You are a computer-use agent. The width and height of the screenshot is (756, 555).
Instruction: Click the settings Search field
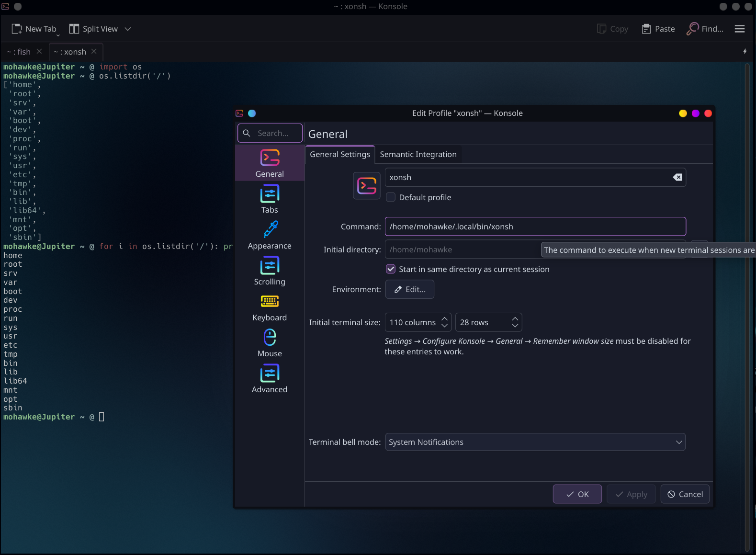(x=270, y=133)
